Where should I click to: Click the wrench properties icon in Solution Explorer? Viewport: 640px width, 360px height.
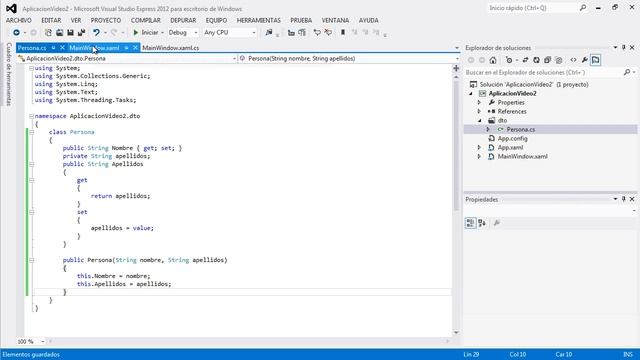coord(584,60)
